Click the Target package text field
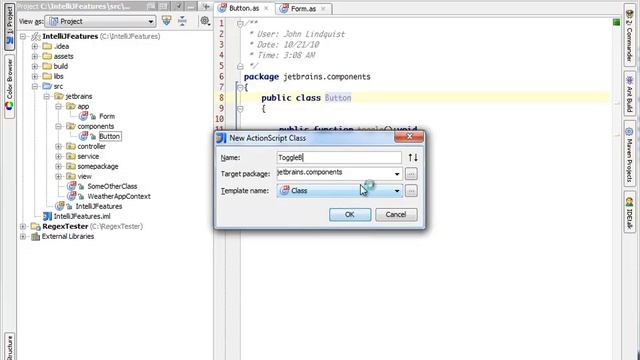Viewport: 640px width, 360px height. click(335, 173)
